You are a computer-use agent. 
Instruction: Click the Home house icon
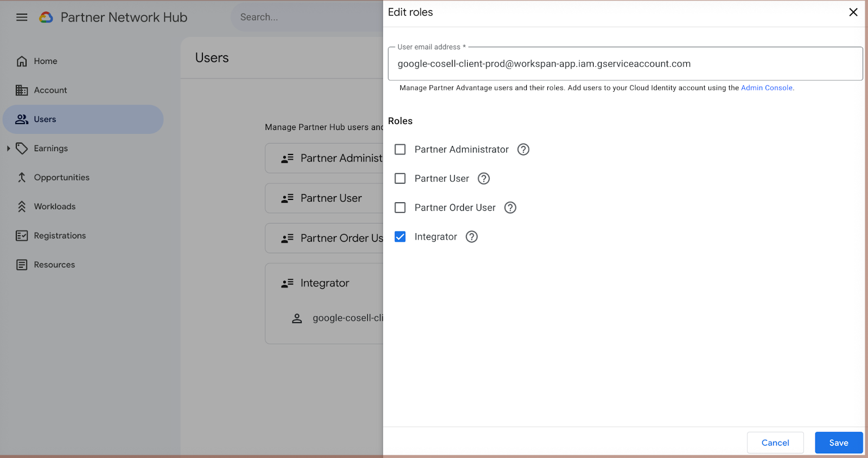(x=22, y=61)
